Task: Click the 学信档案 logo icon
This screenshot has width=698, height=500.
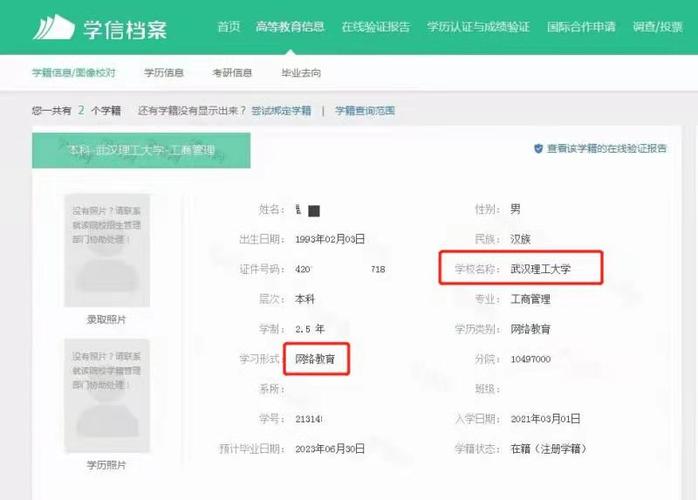Action: pyautogui.click(x=53, y=27)
